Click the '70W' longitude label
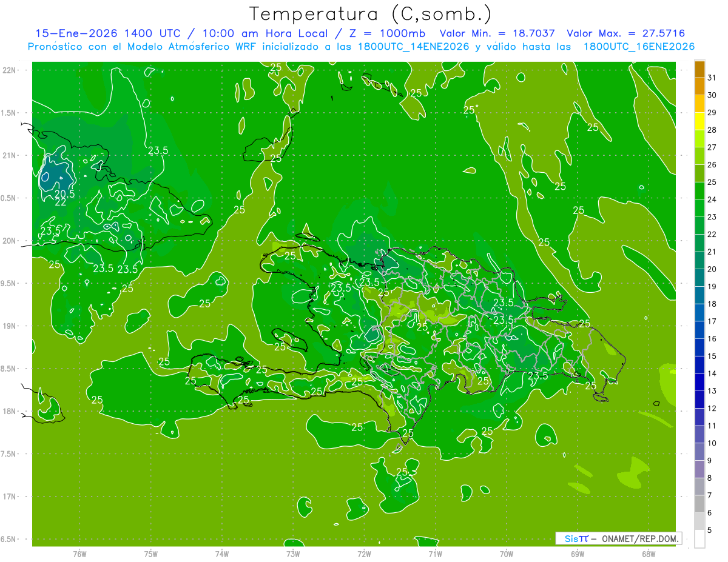This screenshot has width=728, height=562. point(506,554)
